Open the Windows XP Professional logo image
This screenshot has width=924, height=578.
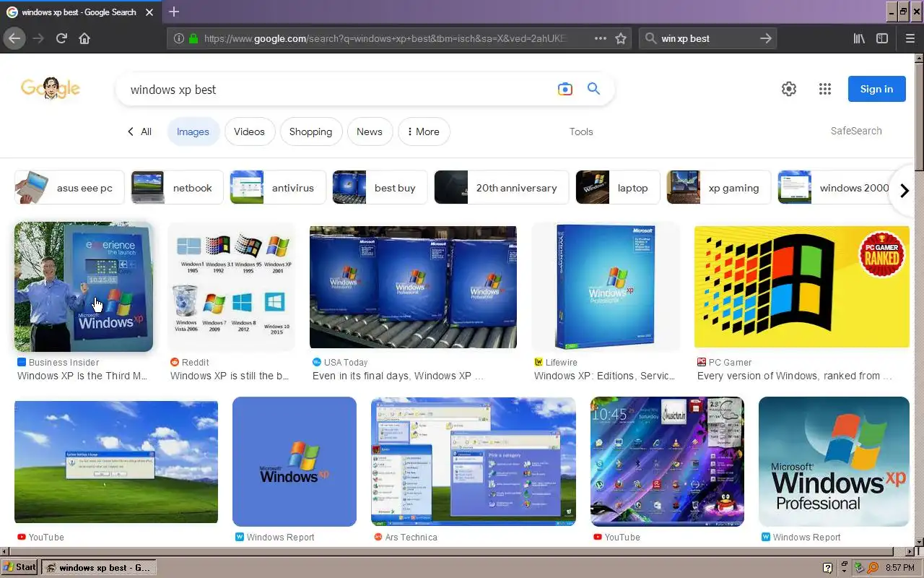[834, 462]
